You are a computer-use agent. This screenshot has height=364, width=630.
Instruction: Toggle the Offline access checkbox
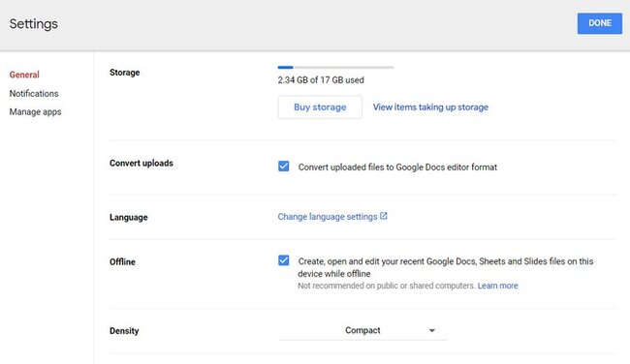point(284,260)
